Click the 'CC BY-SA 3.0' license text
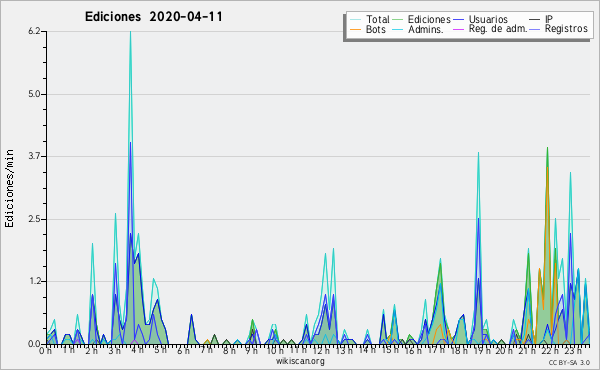 [569, 363]
